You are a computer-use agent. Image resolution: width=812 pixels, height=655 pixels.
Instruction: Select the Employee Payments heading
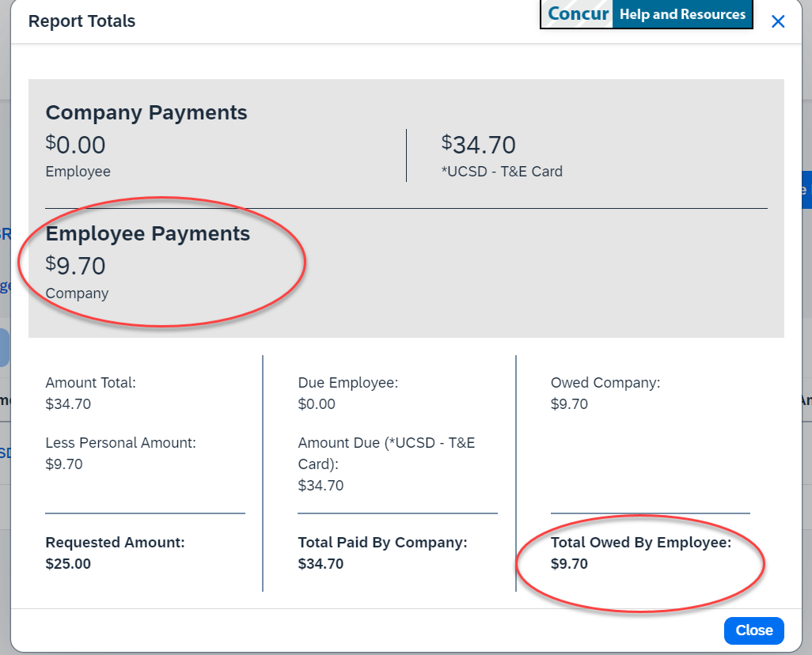tap(148, 234)
